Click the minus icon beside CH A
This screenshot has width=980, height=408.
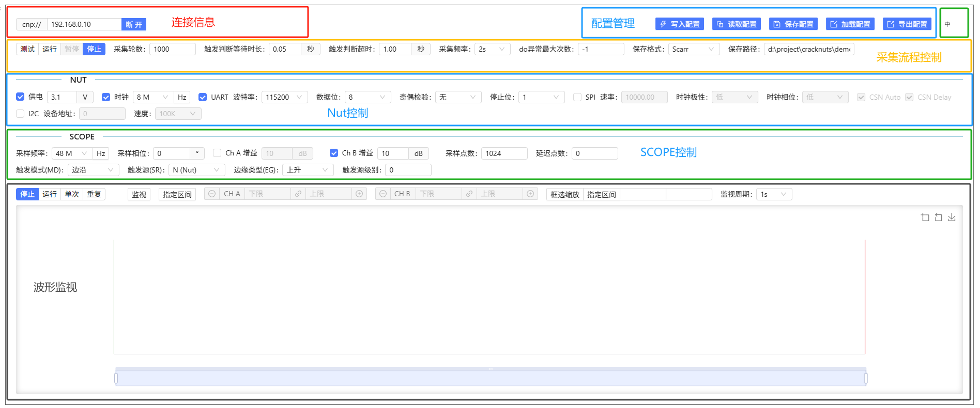[212, 194]
